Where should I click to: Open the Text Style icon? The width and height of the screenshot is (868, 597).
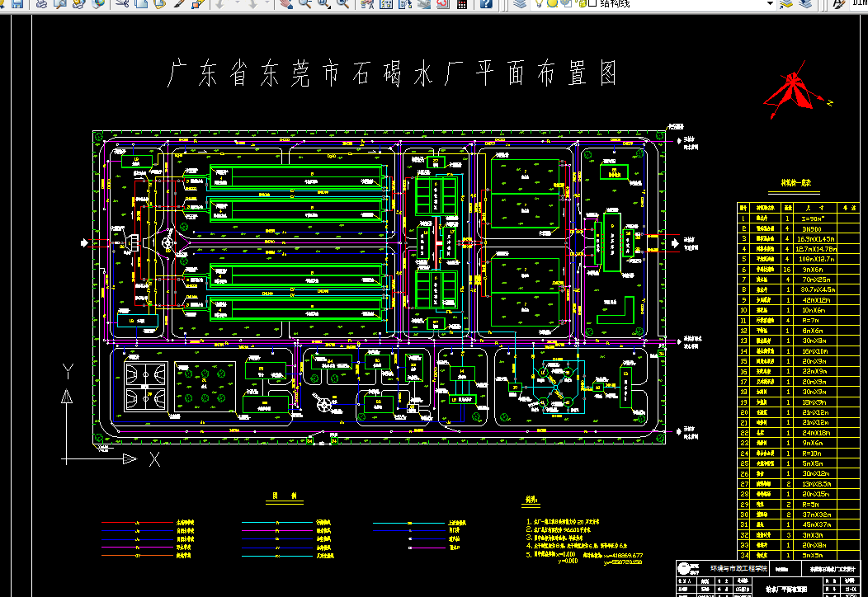tap(839, 3)
